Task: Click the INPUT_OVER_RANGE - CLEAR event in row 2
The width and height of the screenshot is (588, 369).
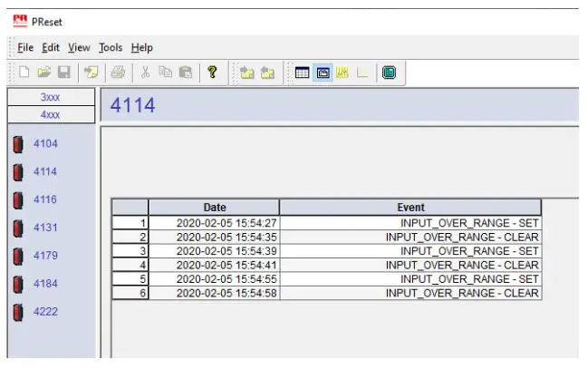Action: click(410, 237)
